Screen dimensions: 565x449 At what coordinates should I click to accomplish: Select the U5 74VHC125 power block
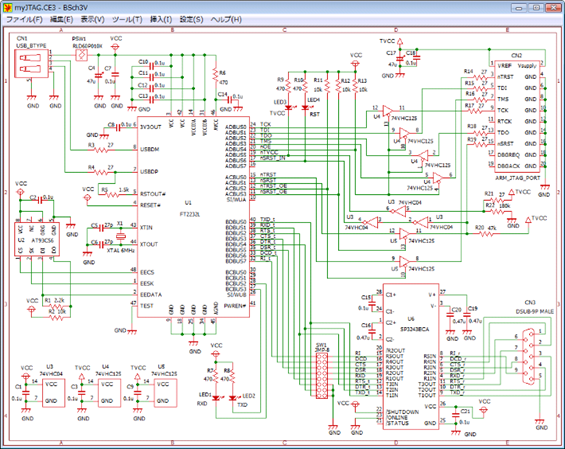point(165,393)
